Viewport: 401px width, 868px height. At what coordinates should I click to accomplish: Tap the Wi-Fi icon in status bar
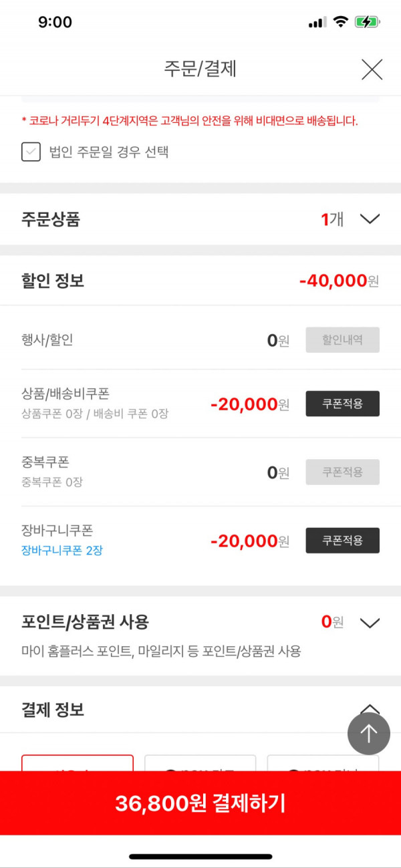tap(342, 22)
